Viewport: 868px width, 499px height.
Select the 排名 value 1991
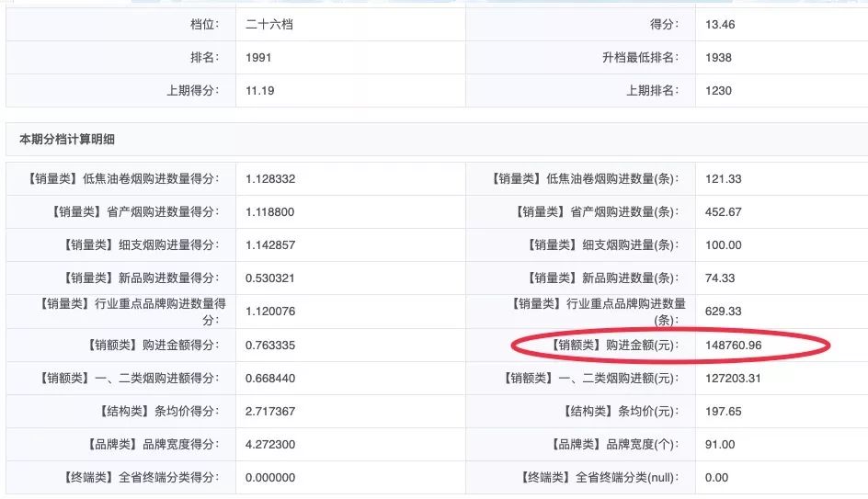(x=258, y=58)
